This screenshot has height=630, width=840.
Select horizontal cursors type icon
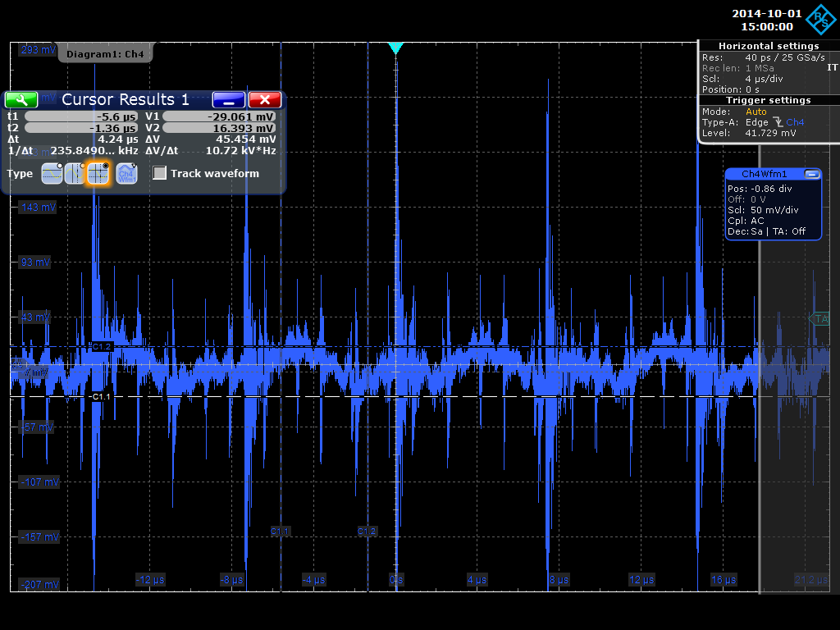click(52, 174)
